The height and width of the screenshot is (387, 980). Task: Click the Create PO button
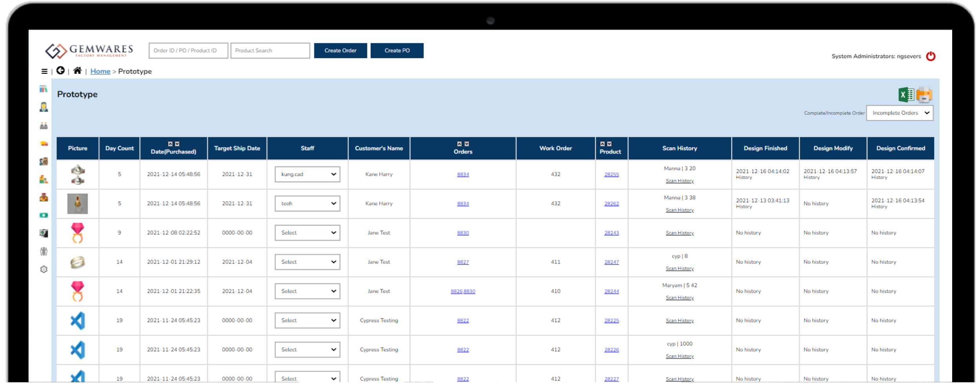click(x=397, y=51)
